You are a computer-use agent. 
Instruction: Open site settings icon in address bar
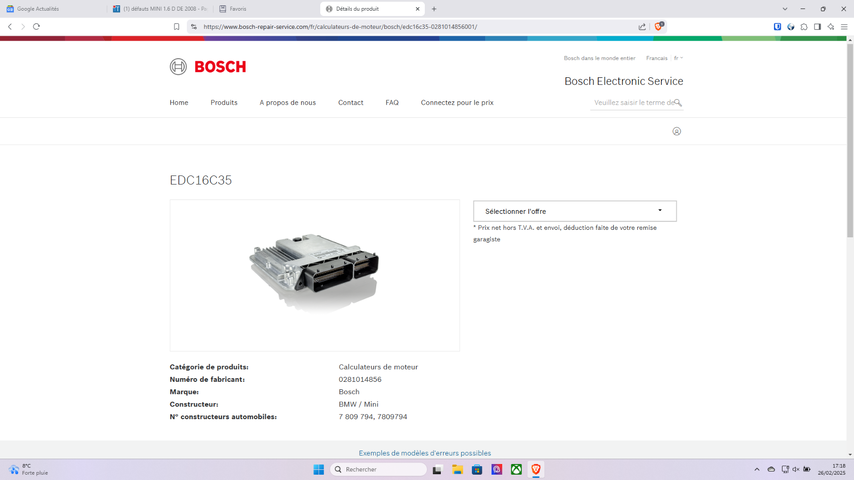coord(194,26)
